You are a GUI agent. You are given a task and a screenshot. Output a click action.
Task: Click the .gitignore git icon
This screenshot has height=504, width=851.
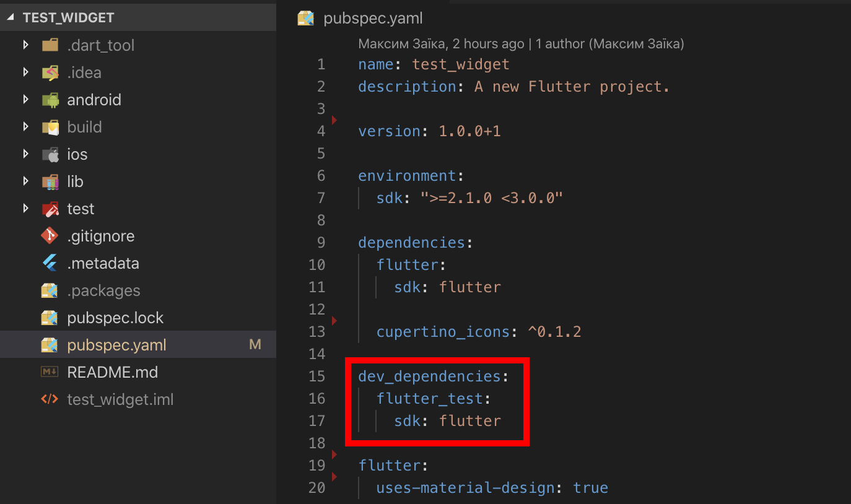pyautogui.click(x=50, y=236)
